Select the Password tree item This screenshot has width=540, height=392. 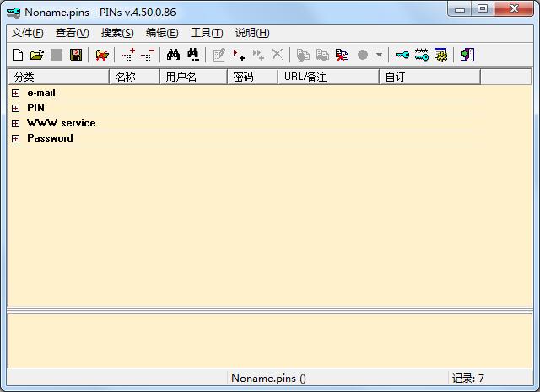50,138
